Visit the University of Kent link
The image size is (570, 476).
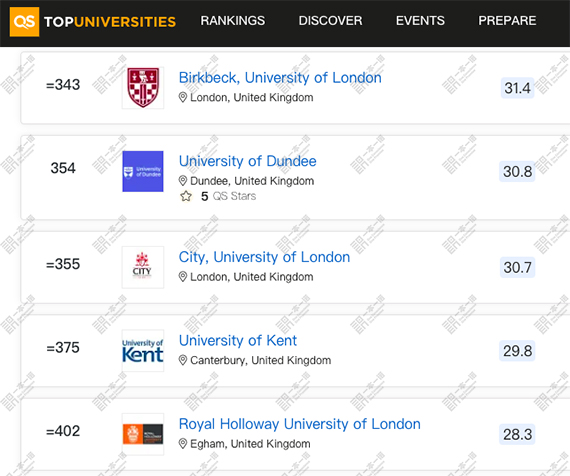[x=238, y=341]
